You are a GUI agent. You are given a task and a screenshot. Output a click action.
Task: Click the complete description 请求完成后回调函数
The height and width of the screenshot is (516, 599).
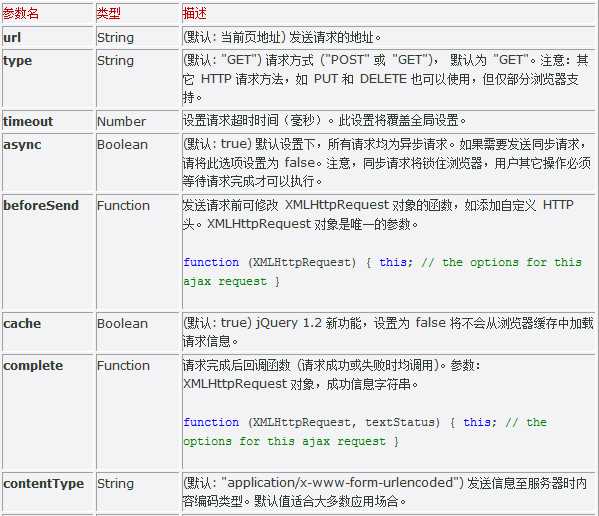point(332,374)
